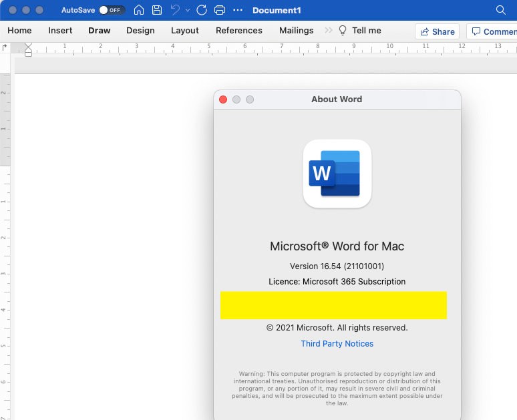Open the Home icon in title bar

[x=139, y=10]
